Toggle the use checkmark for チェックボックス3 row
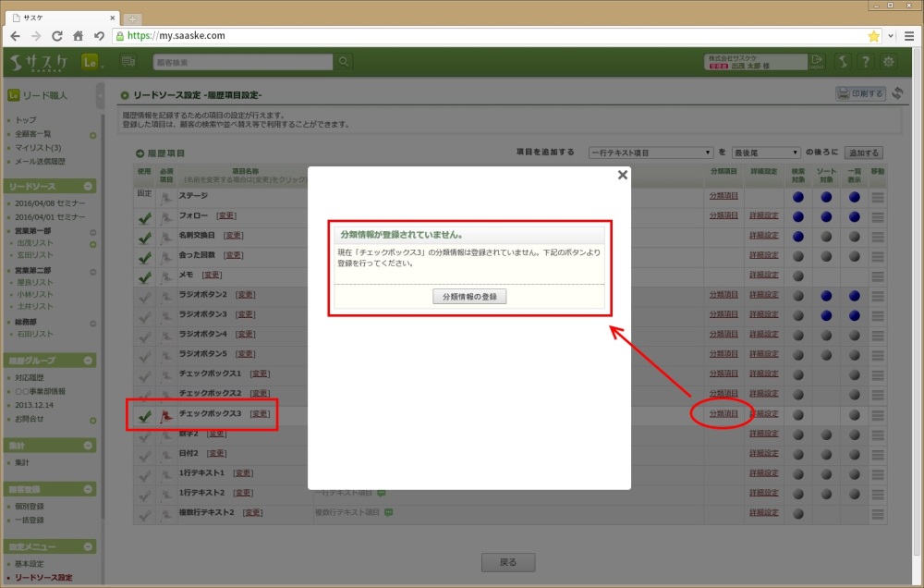Screen dimensions: 924x588 tap(144, 415)
